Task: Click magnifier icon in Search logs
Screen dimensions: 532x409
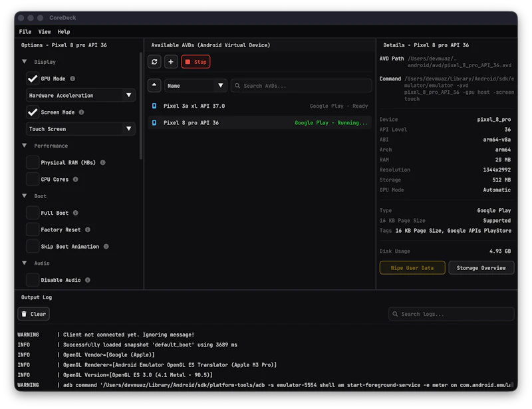Action: pos(395,314)
